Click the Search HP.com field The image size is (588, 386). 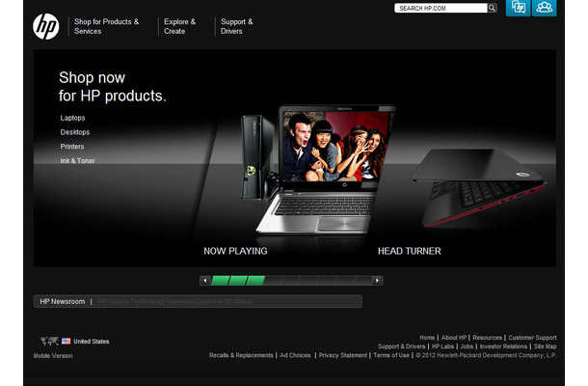point(441,8)
